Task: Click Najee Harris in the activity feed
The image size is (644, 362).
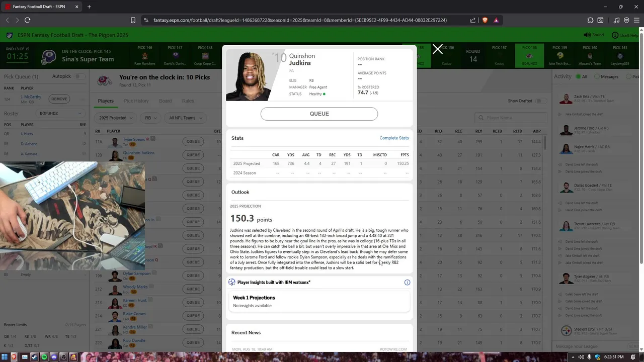Action: tap(584, 147)
